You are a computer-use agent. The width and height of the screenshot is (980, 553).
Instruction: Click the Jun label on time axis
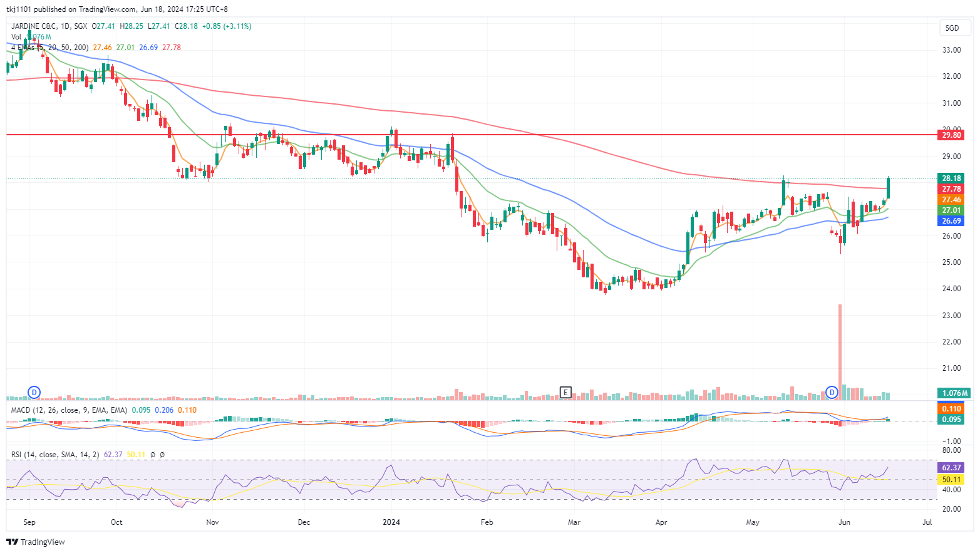[844, 522]
